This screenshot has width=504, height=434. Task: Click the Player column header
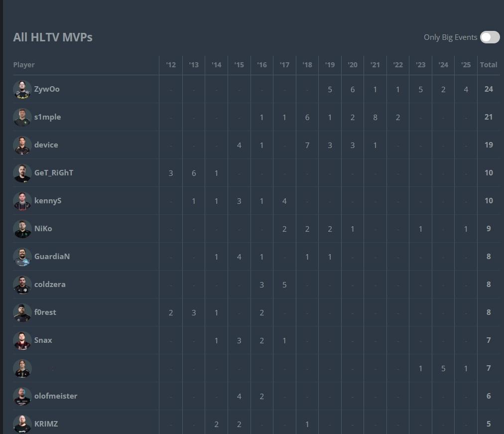point(24,65)
